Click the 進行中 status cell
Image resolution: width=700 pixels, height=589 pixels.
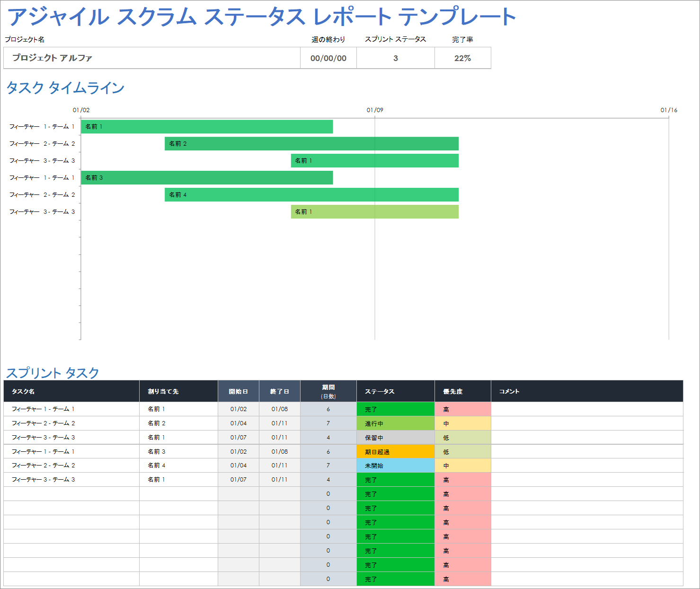pyautogui.click(x=396, y=423)
